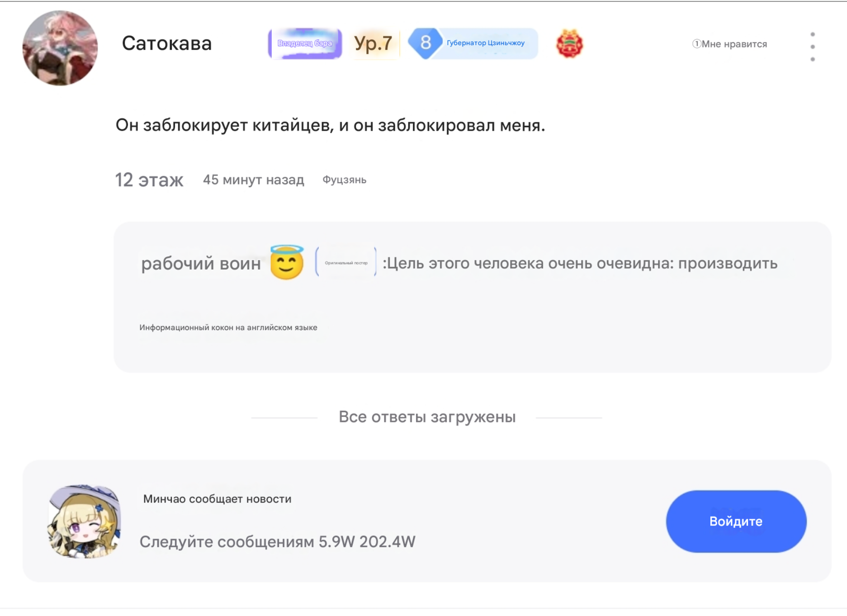Open Сатокава's profile avatar
847x616 pixels.
coord(60,48)
